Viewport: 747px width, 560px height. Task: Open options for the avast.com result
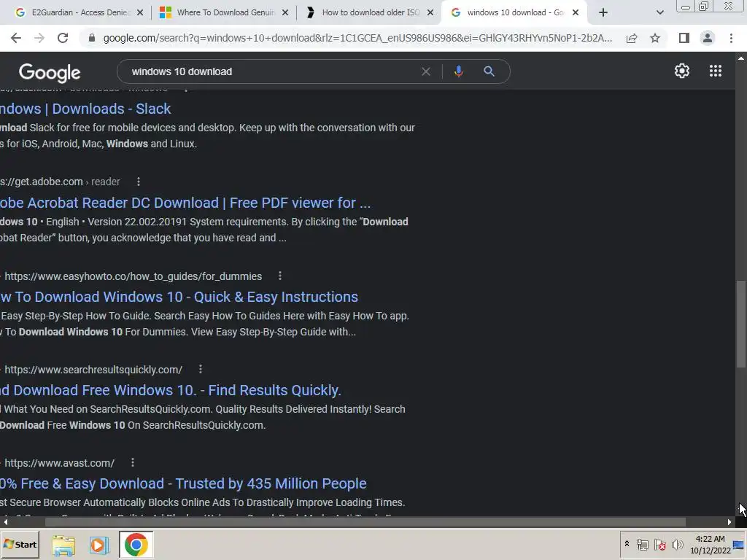(x=133, y=462)
